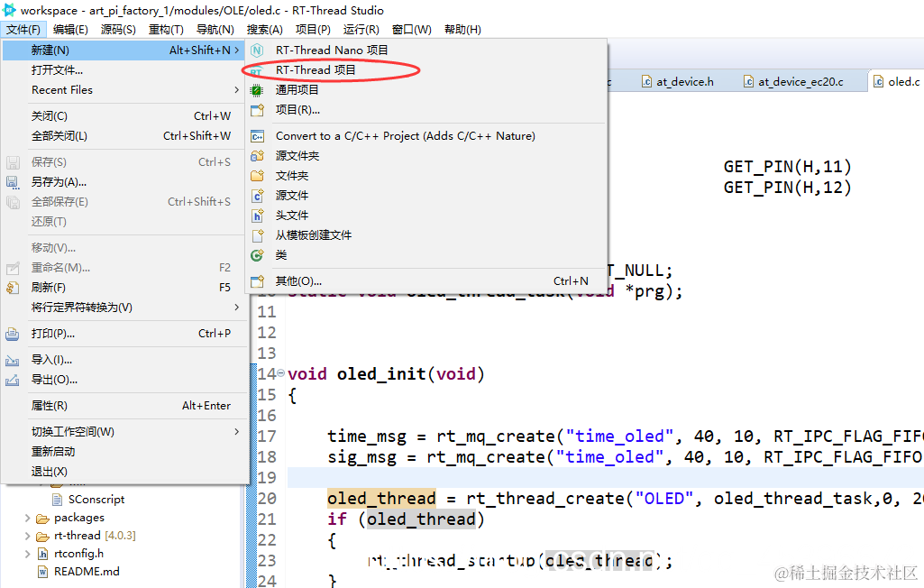Open the 文件(F) menu
This screenshot has height=588, width=924.
pyautogui.click(x=23, y=30)
